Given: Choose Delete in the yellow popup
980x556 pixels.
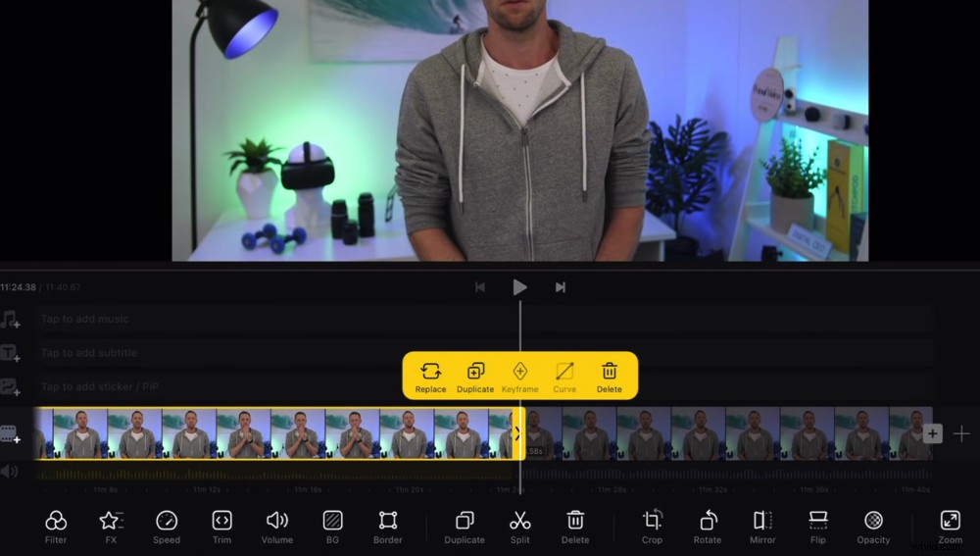Looking at the screenshot, I should 610,378.
